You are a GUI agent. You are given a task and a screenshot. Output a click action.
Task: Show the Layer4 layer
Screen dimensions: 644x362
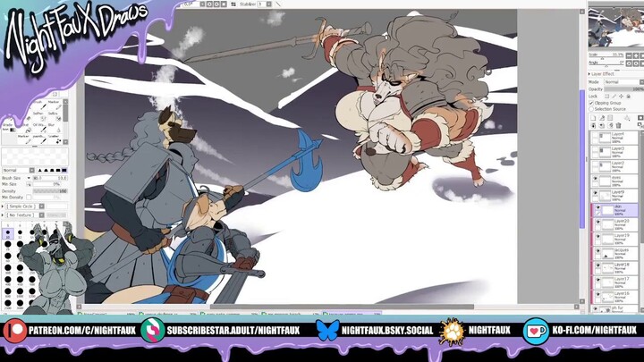[x=595, y=135]
